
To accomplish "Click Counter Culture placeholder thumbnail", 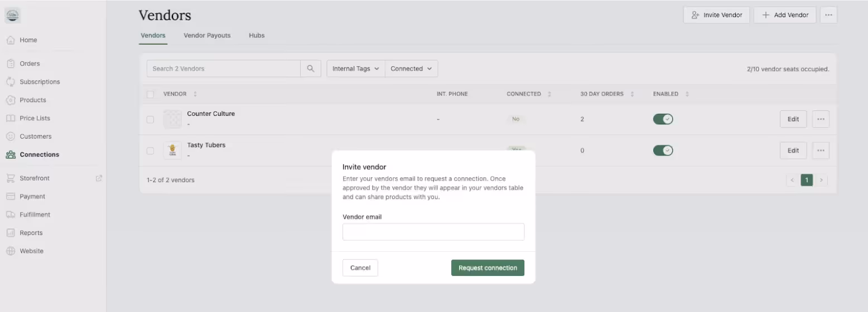I will [172, 119].
